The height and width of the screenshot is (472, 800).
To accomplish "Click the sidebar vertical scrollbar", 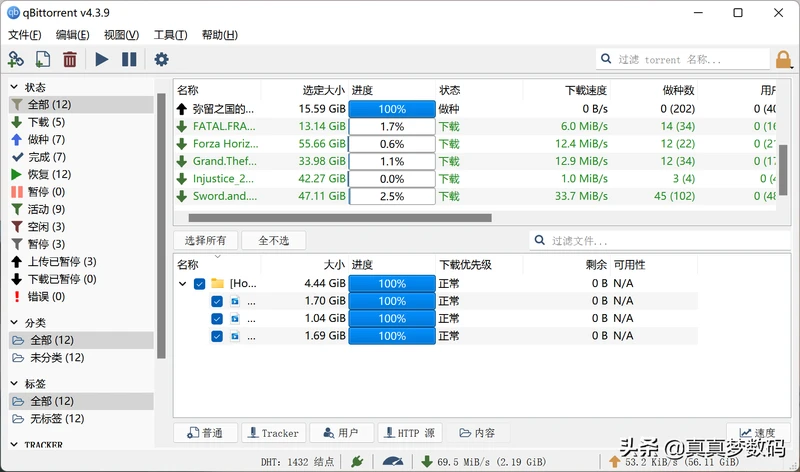I will point(161,226).
